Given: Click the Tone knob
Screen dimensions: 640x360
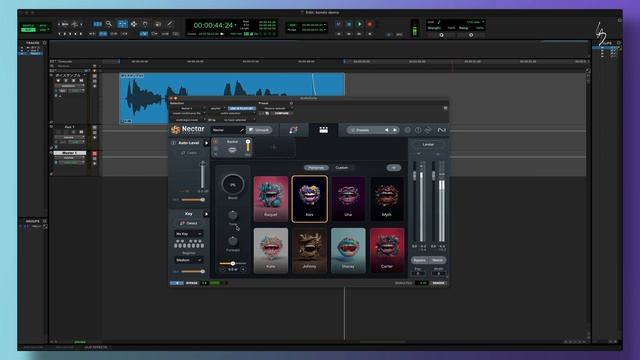Looking at the screenshot, I should click(x=233, y=215).
